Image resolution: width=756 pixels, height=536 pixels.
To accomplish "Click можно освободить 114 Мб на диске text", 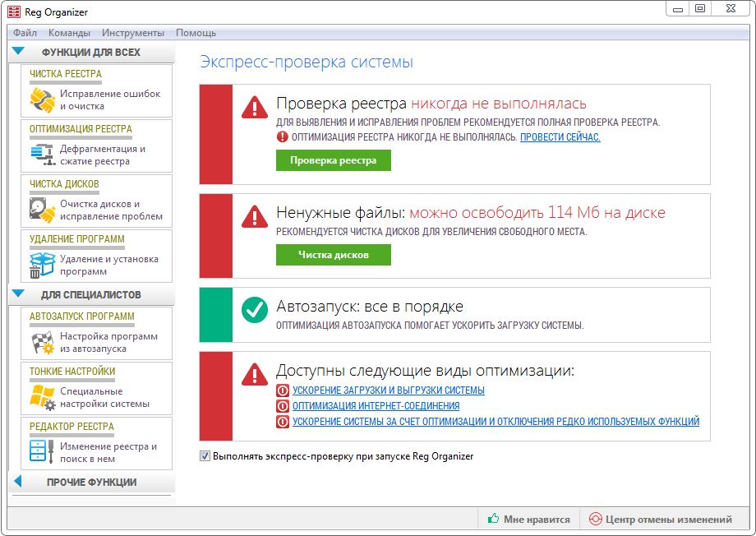I will [537, 212].
